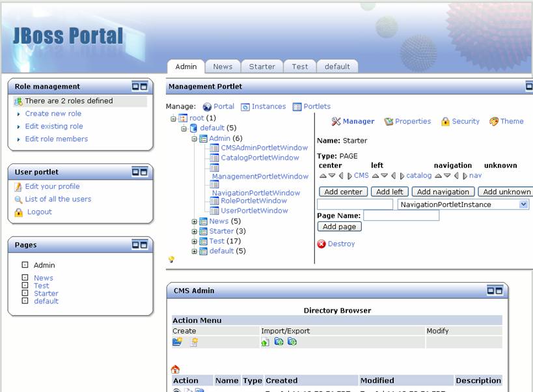Move the nav window down with its down arrow
Image resolution: width=533 pixels, height=392 pixels.
coord(447,176)
